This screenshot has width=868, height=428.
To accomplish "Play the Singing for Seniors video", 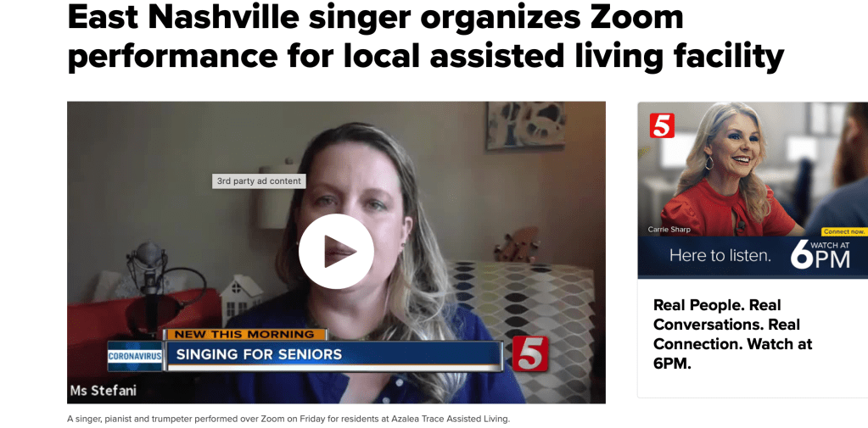I will (336, 251).
